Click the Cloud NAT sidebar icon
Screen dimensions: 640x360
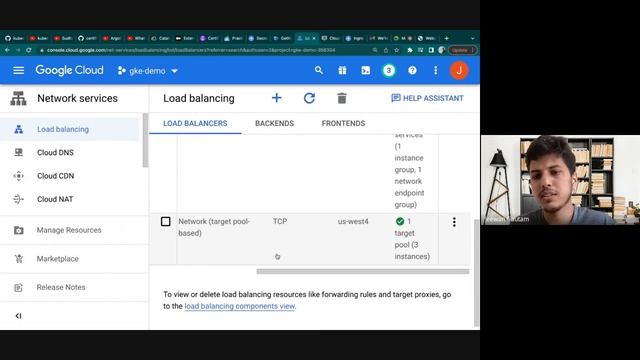point(18,199)
